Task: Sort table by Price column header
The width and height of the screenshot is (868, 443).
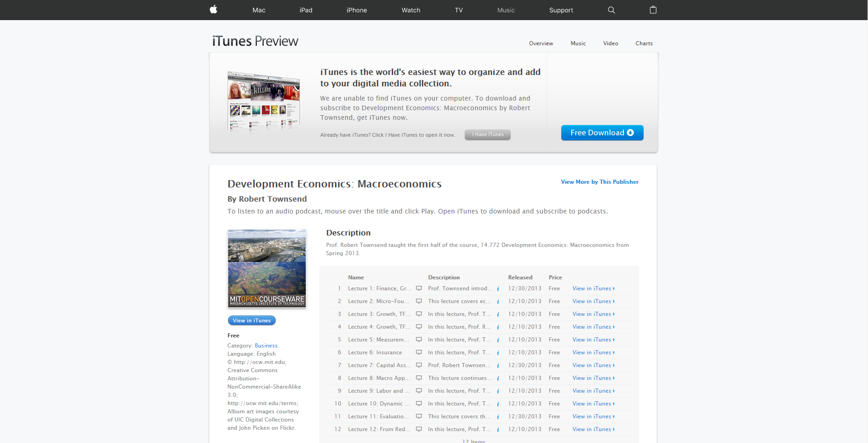Action: [x=555, y=278]
